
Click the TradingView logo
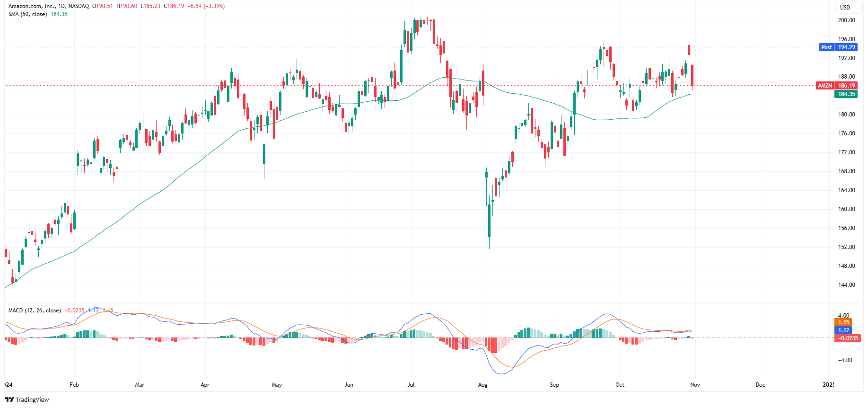click(27, 399)
